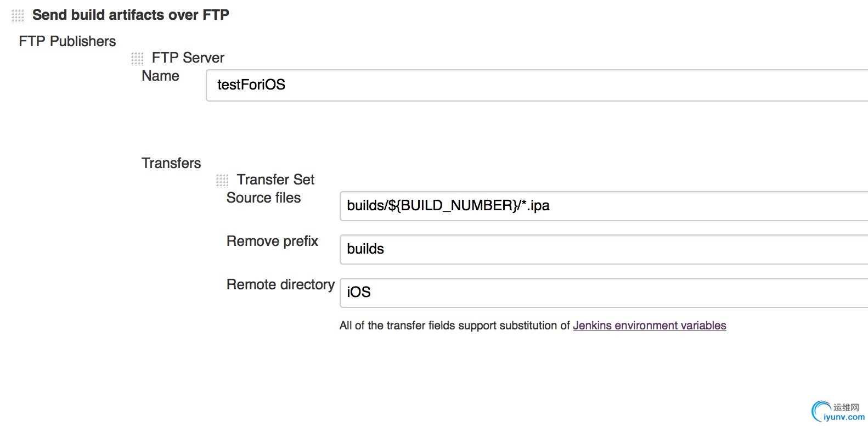Click the Remote directory field showing iOS
Image resolution: width=868 pixels, height=426 pixels.
604,293
